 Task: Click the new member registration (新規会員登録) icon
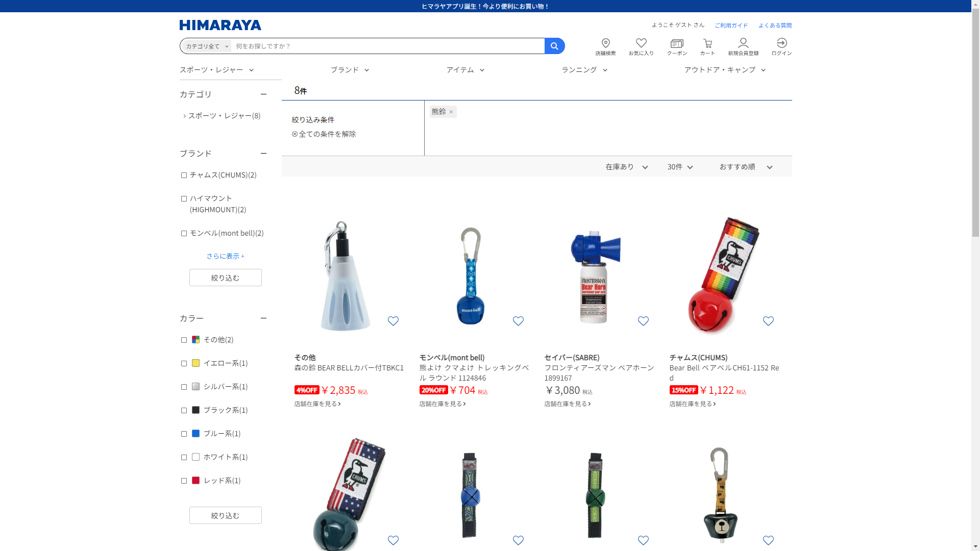point(743,46)
